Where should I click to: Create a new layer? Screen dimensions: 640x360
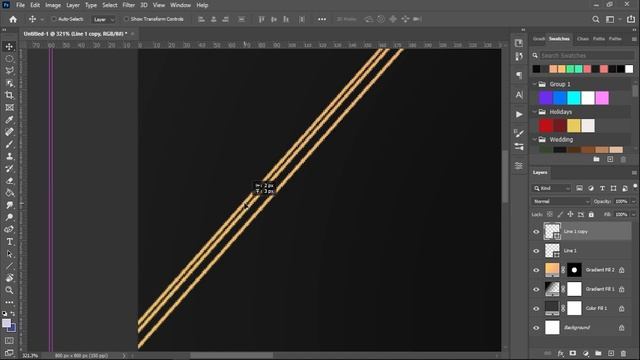tap(611, 353)
